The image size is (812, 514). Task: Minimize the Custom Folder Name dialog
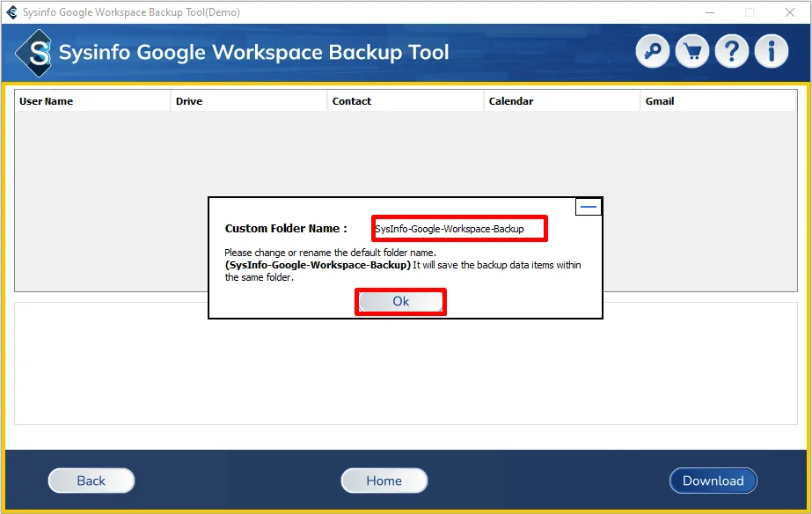(589, 207)
